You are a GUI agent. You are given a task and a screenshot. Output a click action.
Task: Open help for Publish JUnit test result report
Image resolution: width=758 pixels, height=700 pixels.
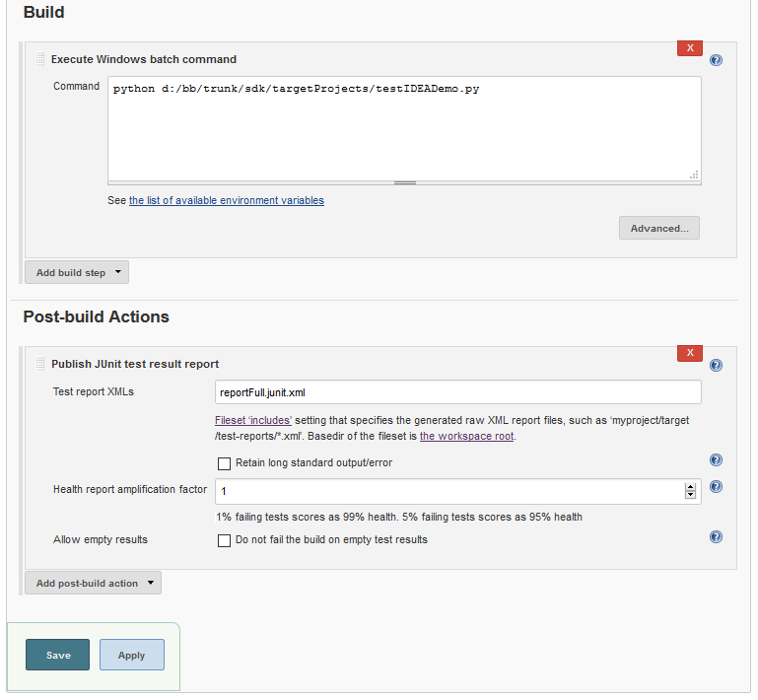(716, 365)
